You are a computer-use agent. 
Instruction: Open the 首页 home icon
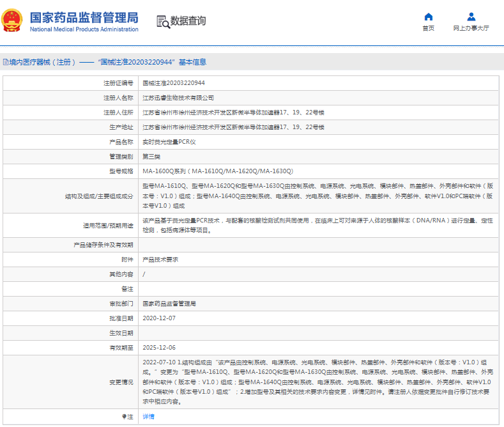tap(429, 17)
